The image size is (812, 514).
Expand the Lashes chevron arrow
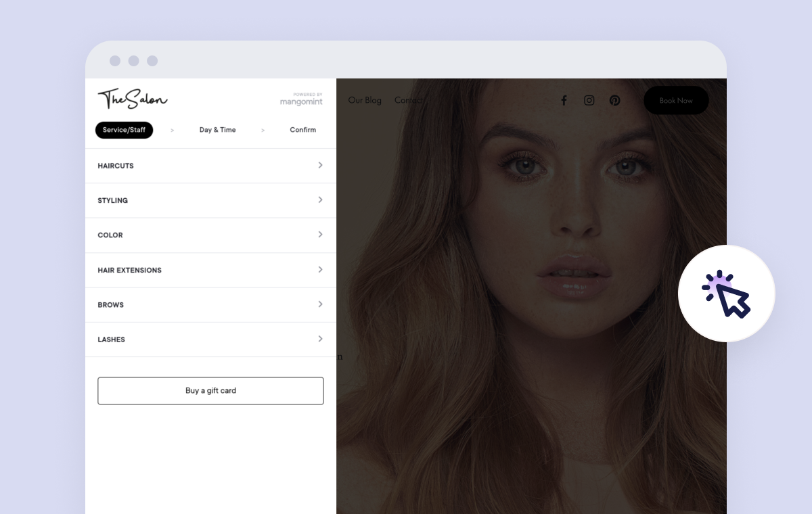click(320, 339)
